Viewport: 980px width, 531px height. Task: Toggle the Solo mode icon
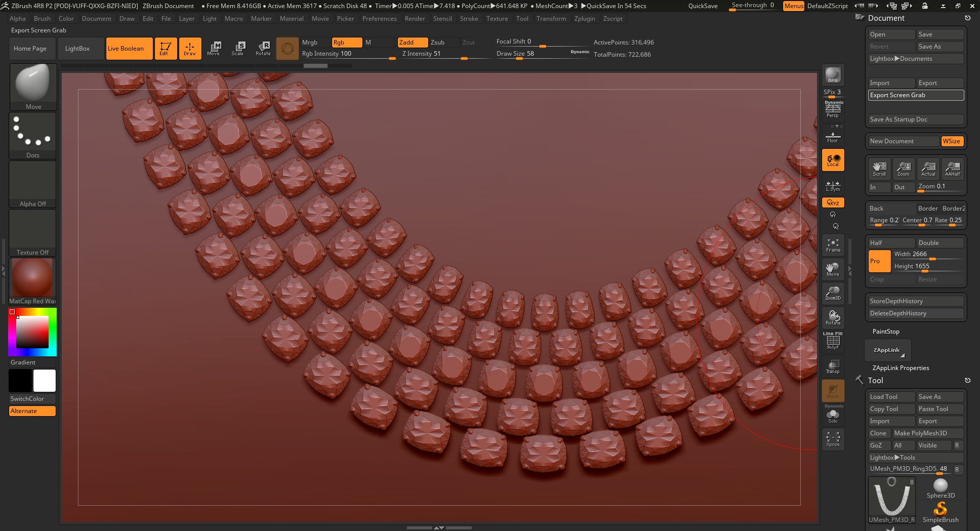[x=833, y=415]
